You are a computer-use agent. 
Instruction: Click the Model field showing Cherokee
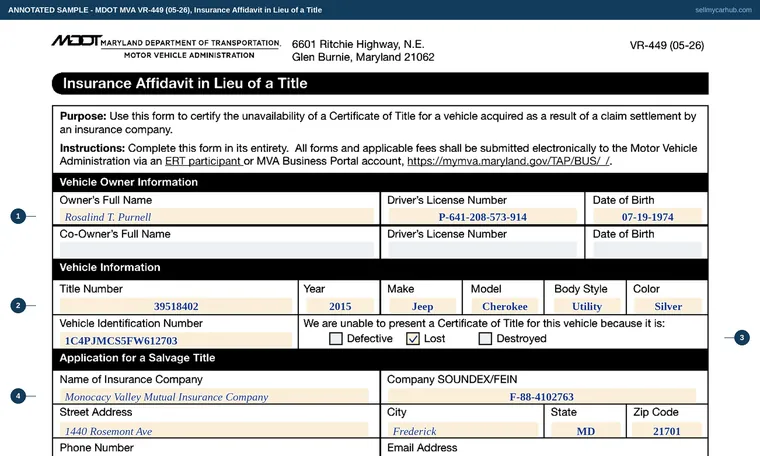tap(505, 306)
